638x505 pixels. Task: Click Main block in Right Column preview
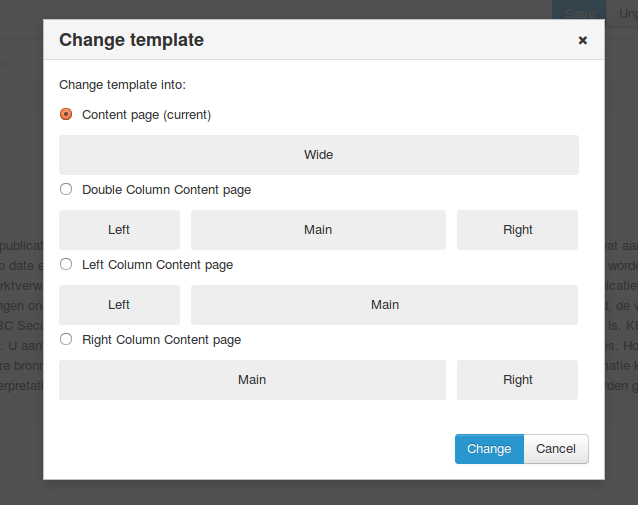click(x=252, y=380)
